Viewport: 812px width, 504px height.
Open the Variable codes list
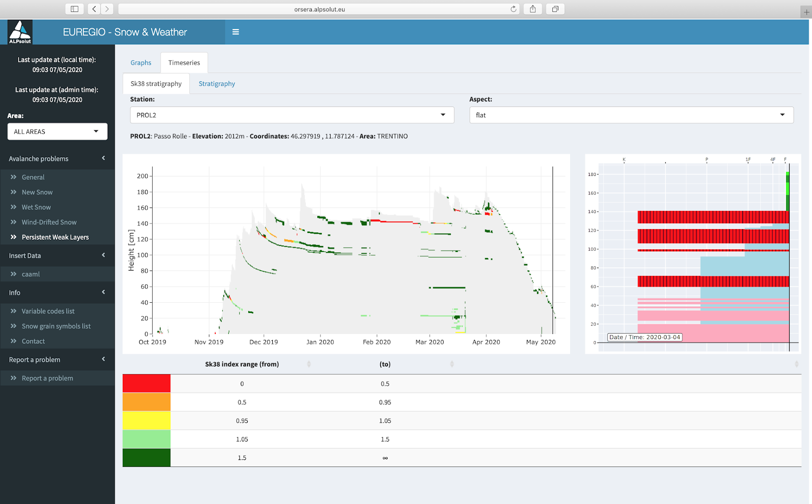click(x=48, y=311)
